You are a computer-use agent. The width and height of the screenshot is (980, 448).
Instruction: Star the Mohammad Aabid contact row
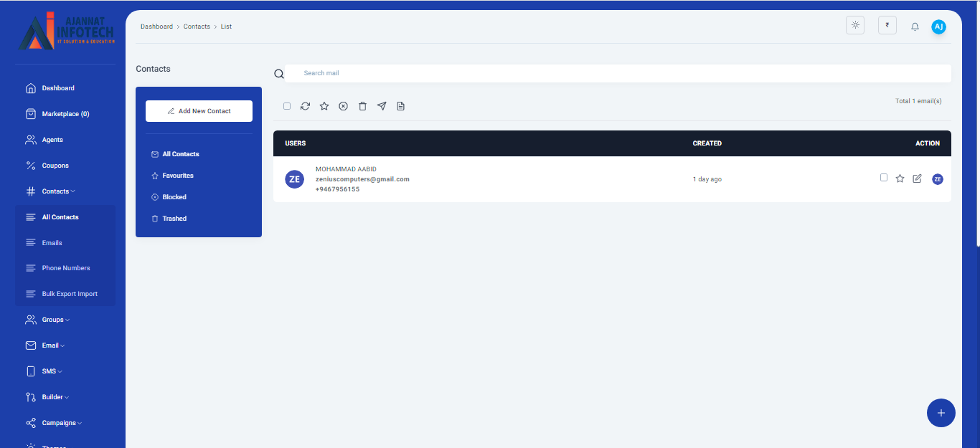tap(900, 178)
